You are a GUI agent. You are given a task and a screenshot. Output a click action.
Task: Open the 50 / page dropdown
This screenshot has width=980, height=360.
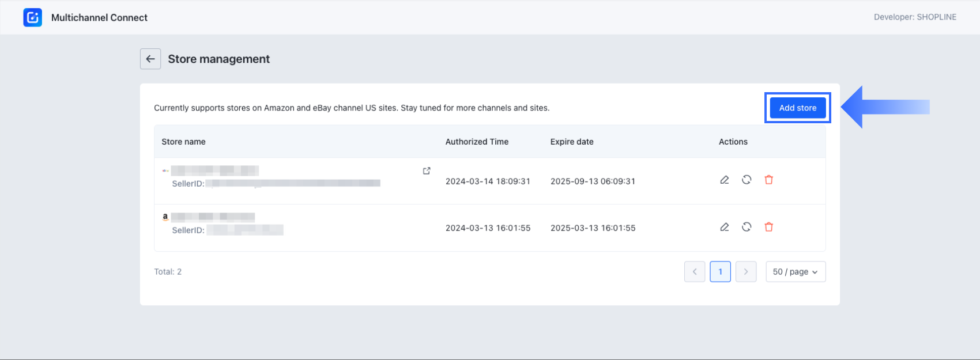click(796, 272)
